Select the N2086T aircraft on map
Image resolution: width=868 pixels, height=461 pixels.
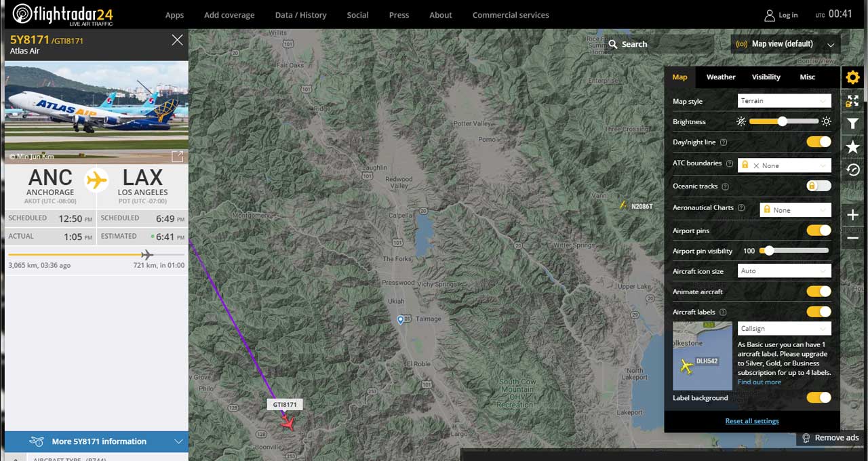pyautogui.click(x=623, y=205)
